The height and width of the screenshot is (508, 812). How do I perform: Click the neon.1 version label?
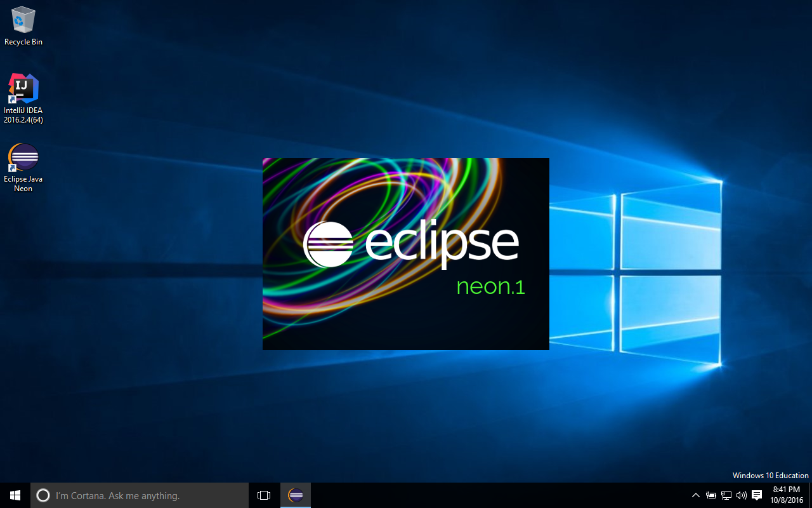pos(490,286)
